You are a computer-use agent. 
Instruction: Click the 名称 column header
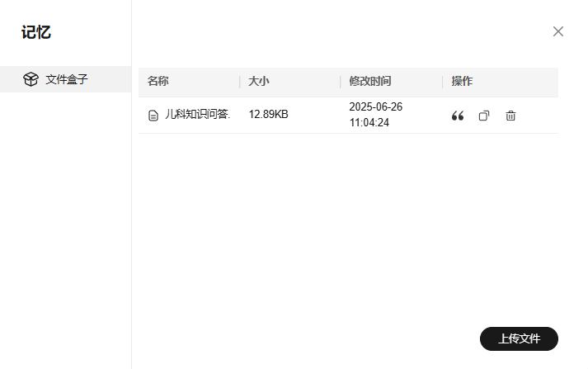tap(158, 82)
